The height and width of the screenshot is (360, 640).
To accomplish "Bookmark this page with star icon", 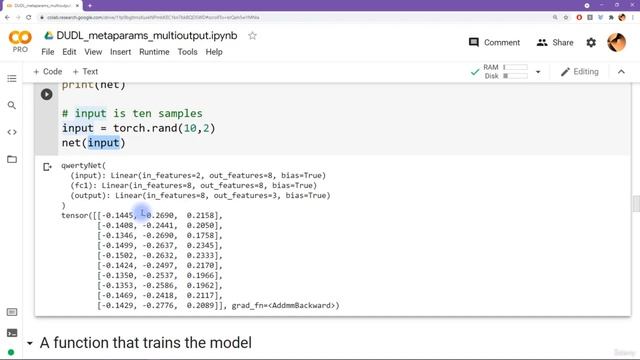I will (566, 18).
